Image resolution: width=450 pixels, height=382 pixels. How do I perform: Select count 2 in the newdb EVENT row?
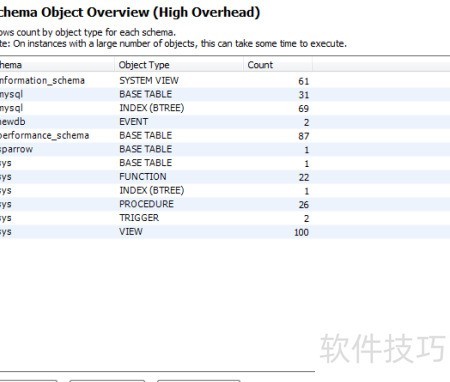tap(306, 122)
